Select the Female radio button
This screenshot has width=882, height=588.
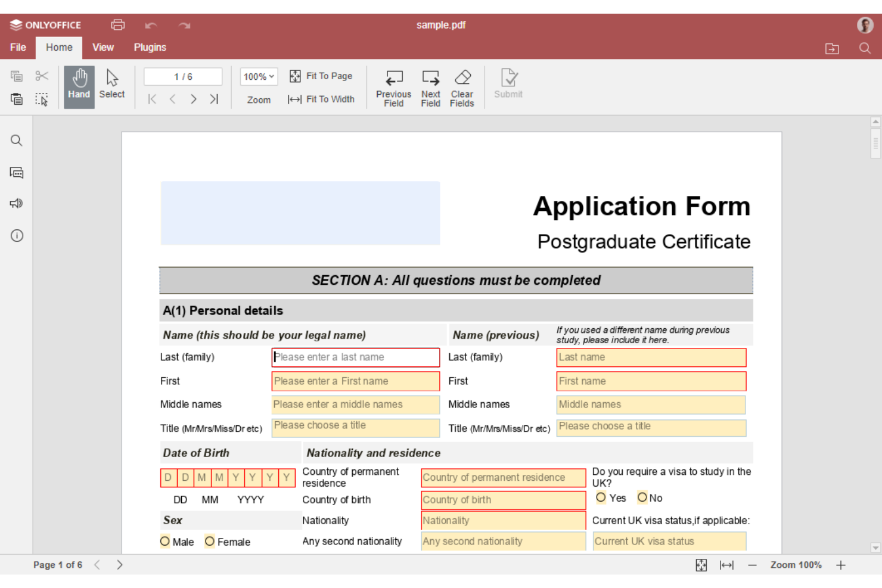(210, 541)
